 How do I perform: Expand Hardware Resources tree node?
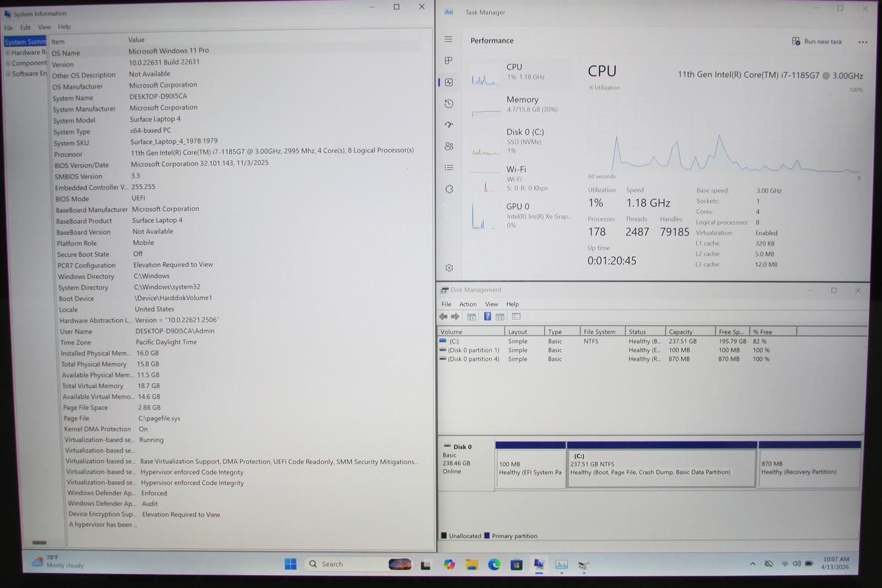tap(8, 53)
